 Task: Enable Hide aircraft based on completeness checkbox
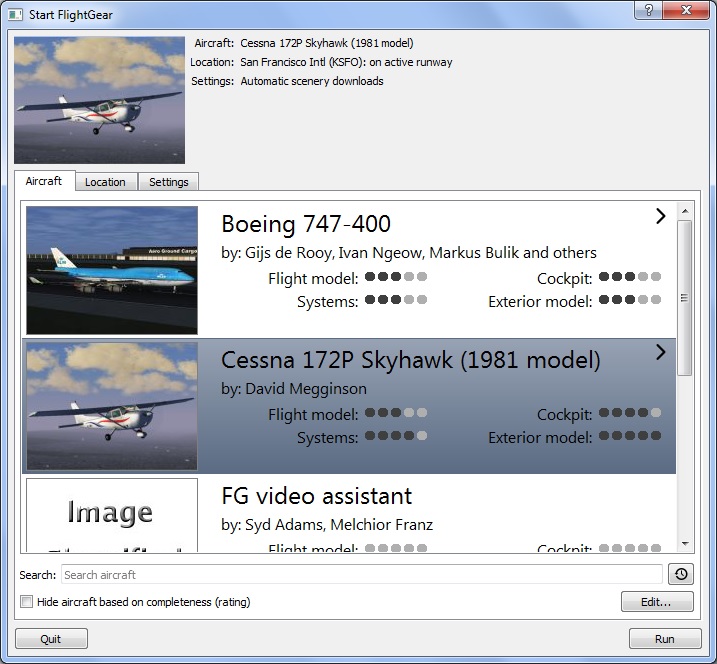[27, 601]
